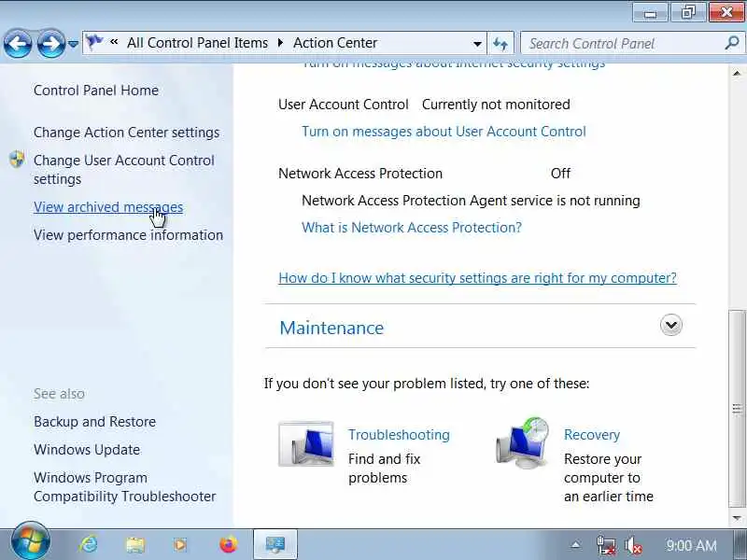Click the muted volume tray icon
The height and width of the screenshot is (560, 747).
(x=633, y=545)
